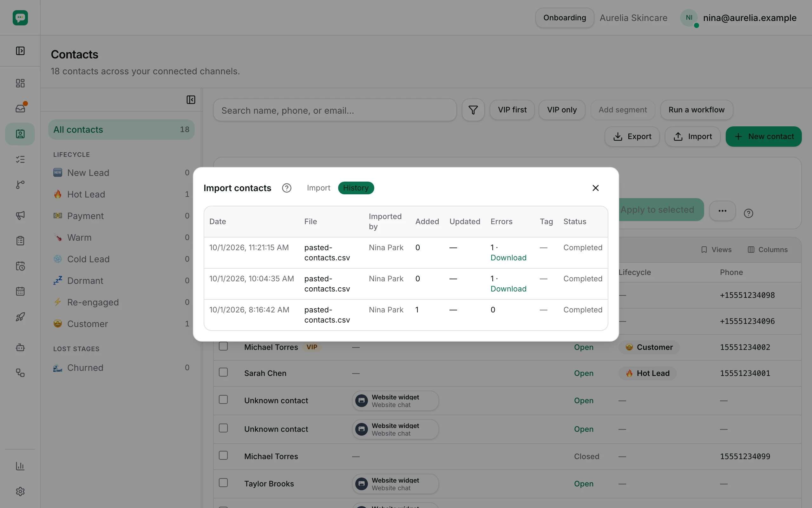Open the analytics bar chart icon
The width and height of the screenshot is (812, 508).
(x=20, y=466)
